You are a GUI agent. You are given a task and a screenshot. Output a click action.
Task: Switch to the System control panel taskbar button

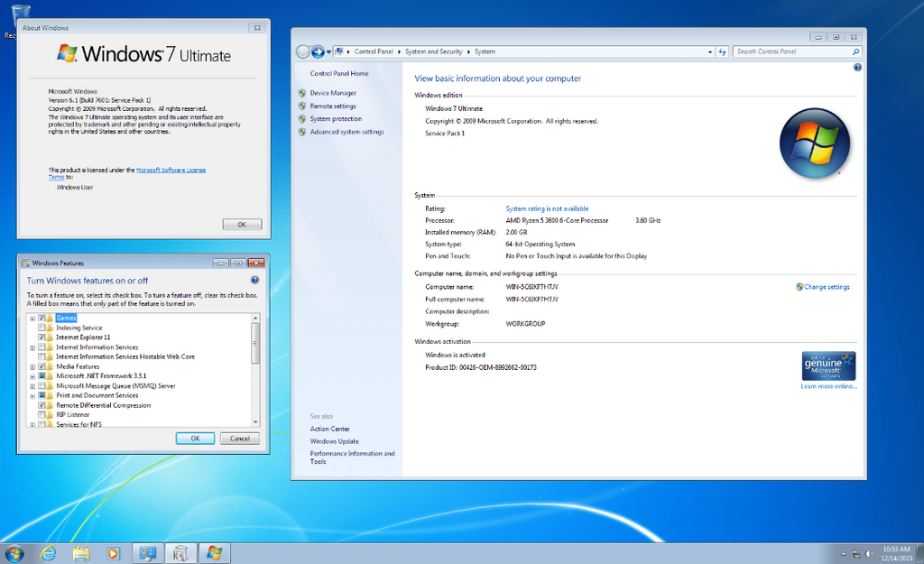point(147,553)
